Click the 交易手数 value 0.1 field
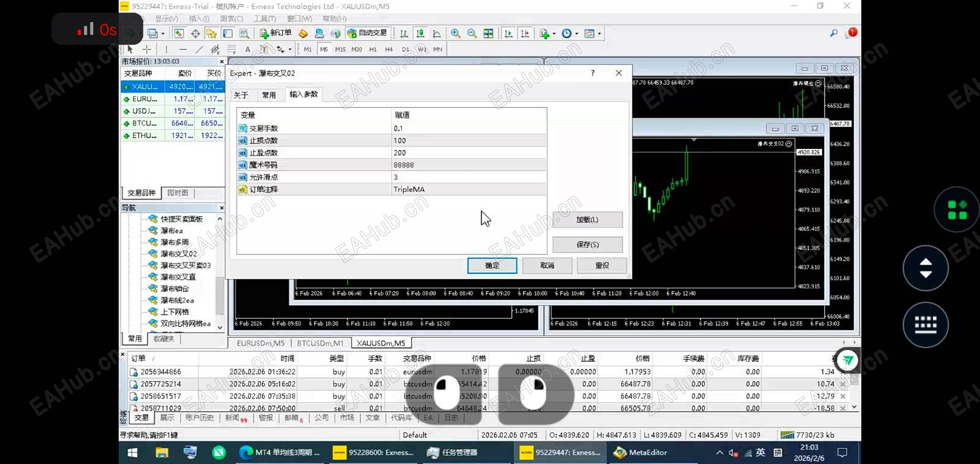The height and width of the screenshot is (464, 980). coord(469,128)
